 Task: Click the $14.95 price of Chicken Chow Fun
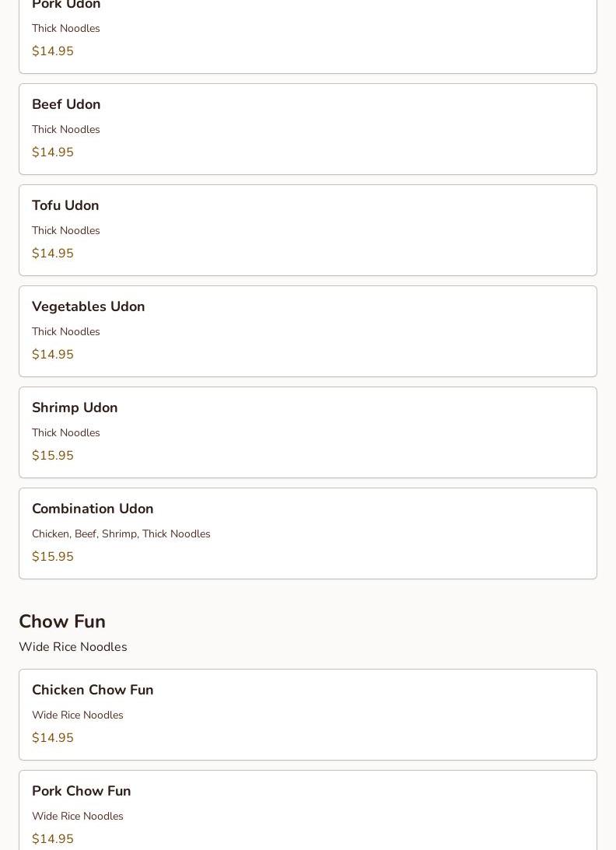[x=53, y=738]
